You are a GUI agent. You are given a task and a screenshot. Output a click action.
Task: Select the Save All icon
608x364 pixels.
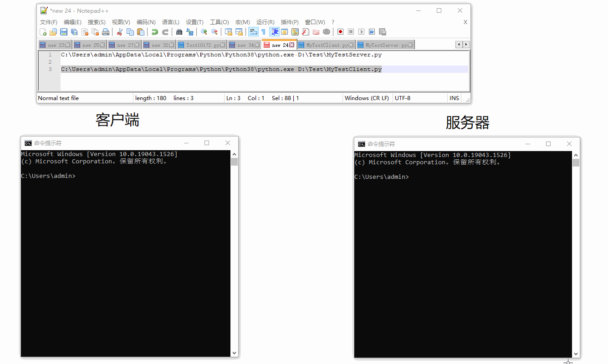click(x=74, y=31)
